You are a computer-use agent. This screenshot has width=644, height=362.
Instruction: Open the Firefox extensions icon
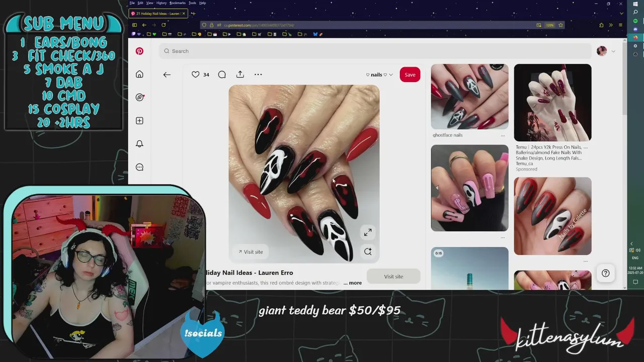pos(601,25)
